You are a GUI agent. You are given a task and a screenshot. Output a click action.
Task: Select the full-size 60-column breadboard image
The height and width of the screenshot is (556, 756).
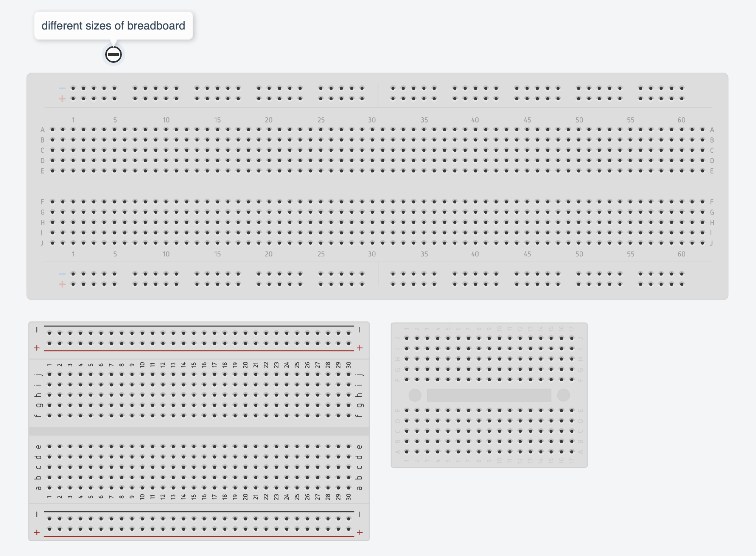tap(377, 186)
